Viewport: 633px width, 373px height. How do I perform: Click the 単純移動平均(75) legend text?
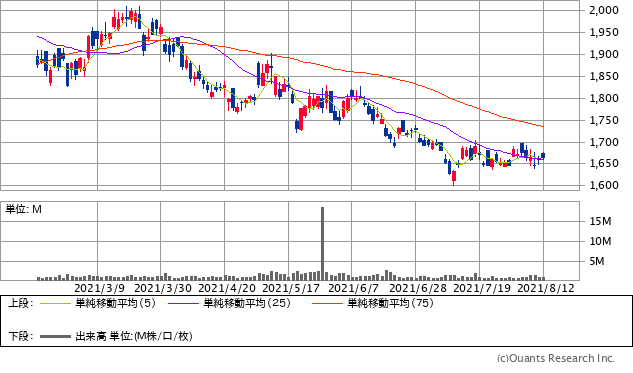click(x=390, y=303)
